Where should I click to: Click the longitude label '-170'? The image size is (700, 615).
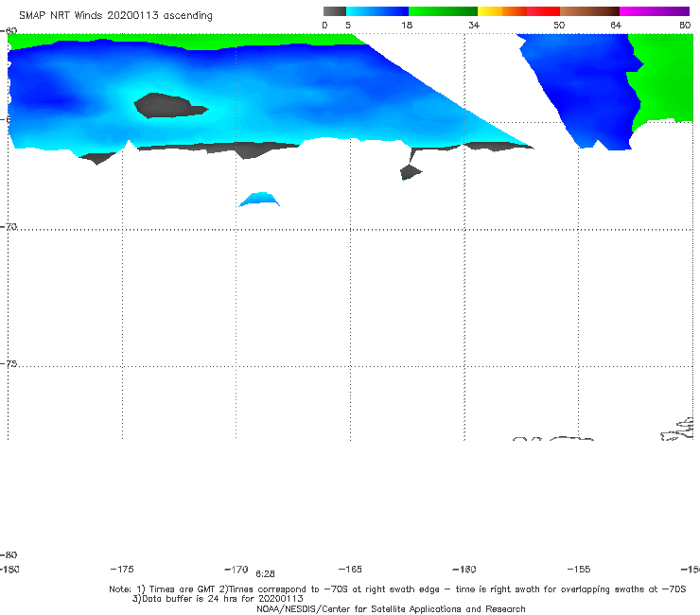236,570
